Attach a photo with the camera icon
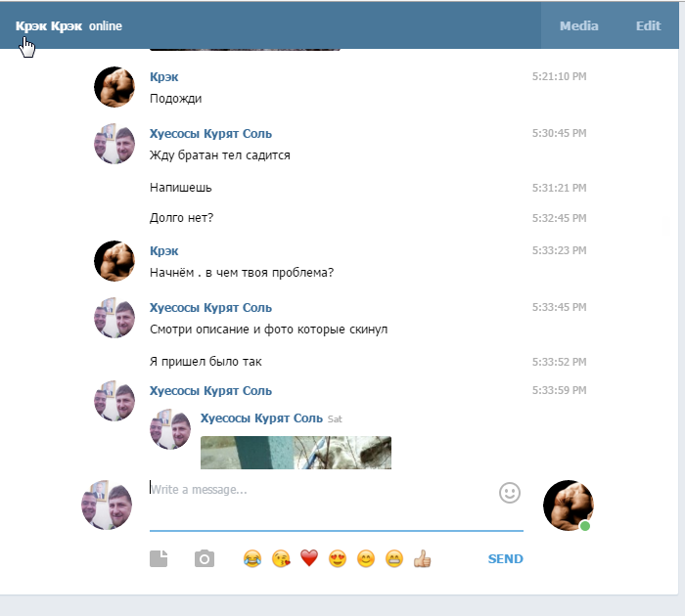 tap(204, 559)
